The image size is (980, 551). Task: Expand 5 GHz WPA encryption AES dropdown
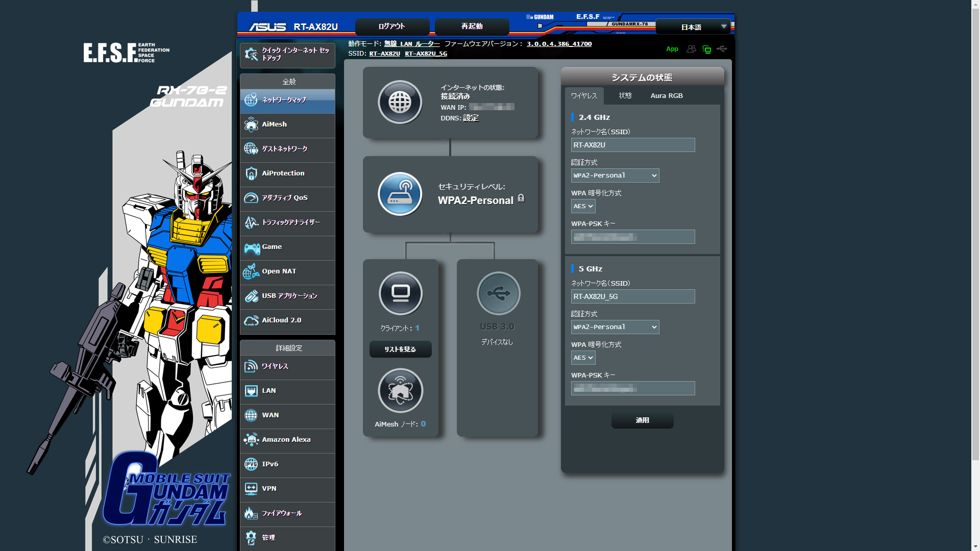pos(583,358)
